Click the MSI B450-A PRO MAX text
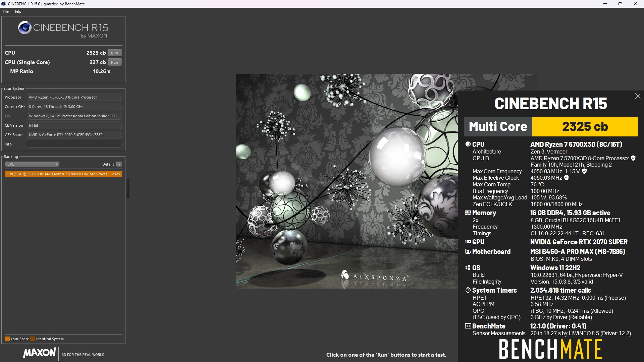Screen dimensions: 644x362 pos(578,252)
